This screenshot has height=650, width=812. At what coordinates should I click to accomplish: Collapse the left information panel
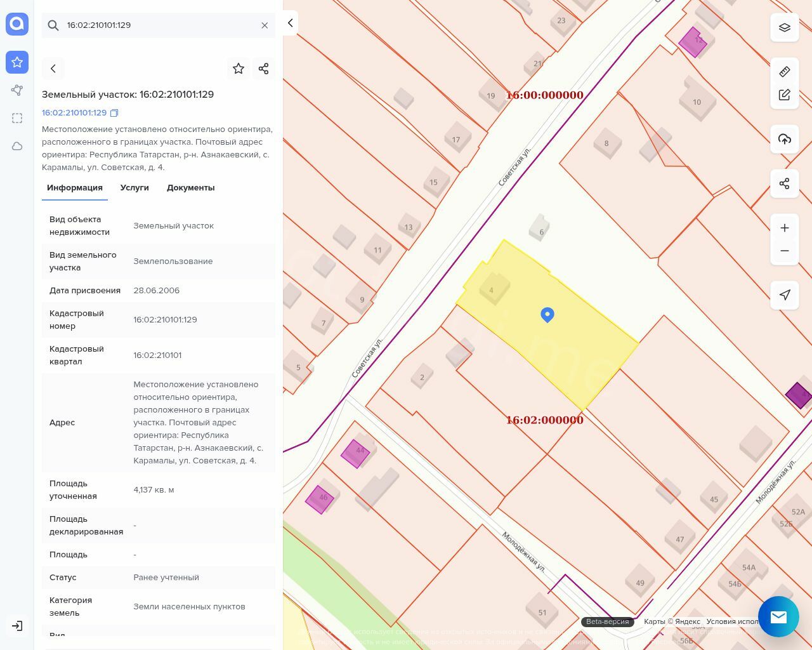tap(290, 23)
